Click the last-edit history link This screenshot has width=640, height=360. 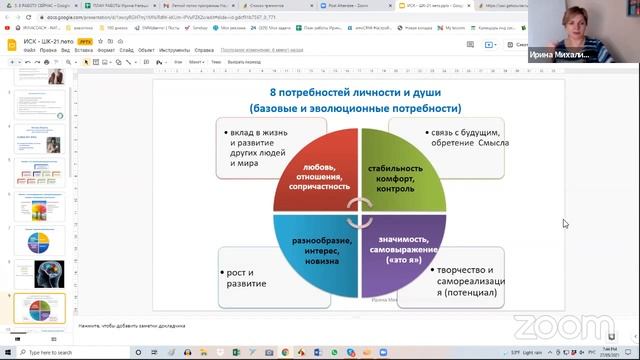click(262, 50)
